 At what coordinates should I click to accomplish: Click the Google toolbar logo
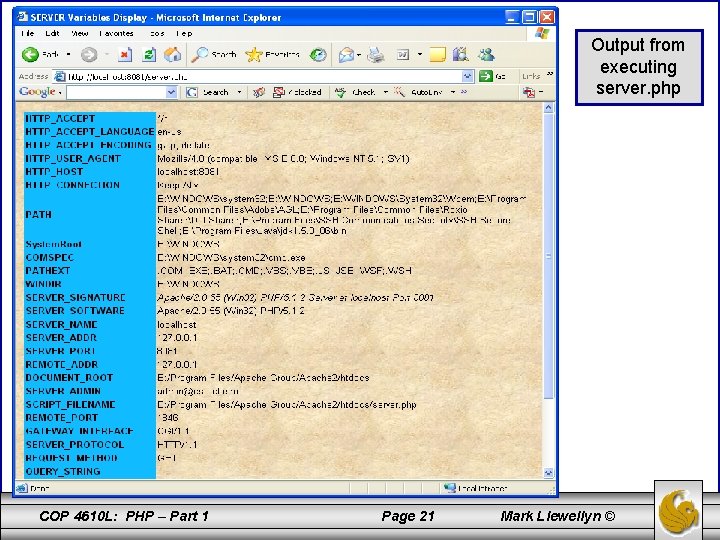tap(37, 92)
